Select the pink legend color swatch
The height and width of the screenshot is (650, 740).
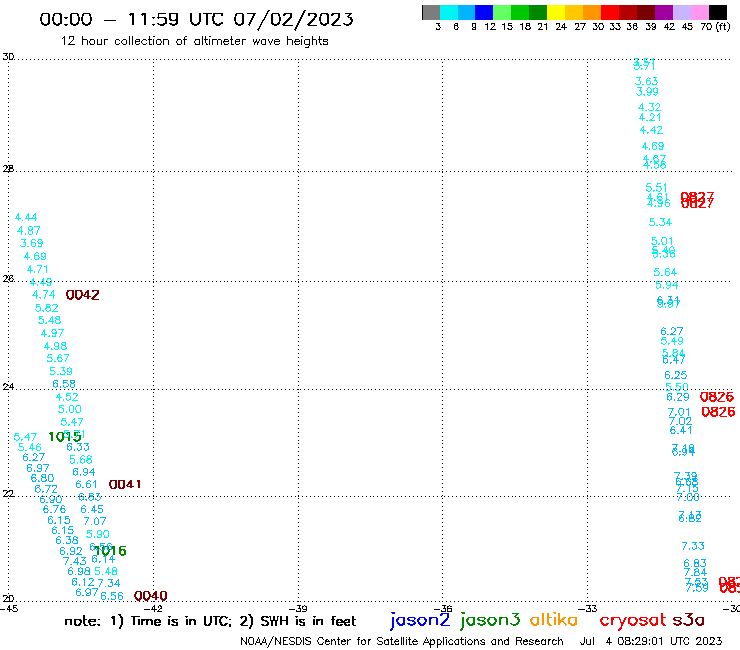pyautogui.click(x=699, y=12)
